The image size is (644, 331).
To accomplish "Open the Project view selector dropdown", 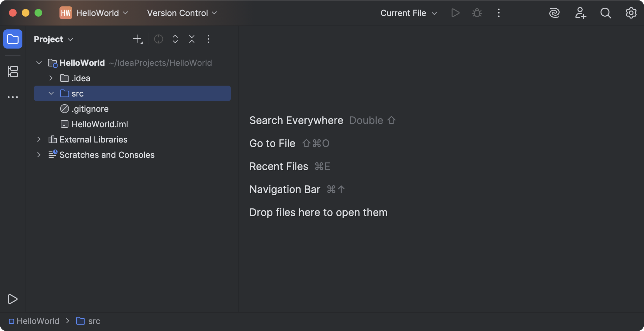I will click(53, 39).
